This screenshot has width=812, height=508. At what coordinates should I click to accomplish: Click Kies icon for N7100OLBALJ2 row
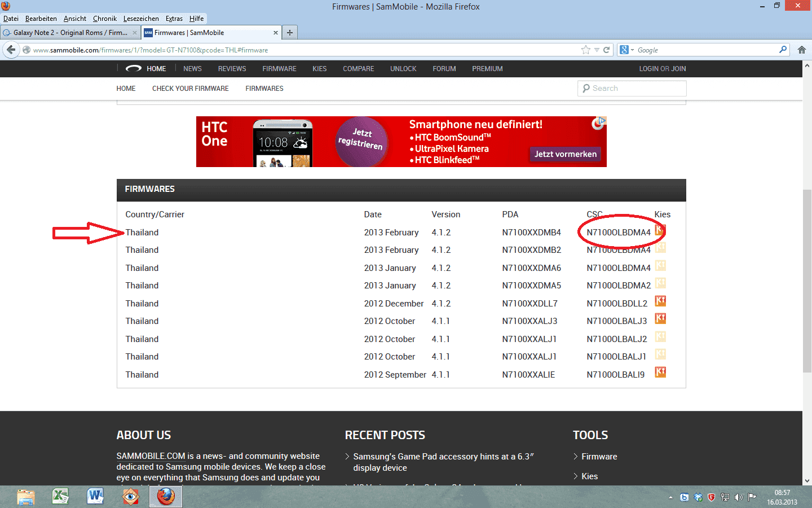[660, 336]
